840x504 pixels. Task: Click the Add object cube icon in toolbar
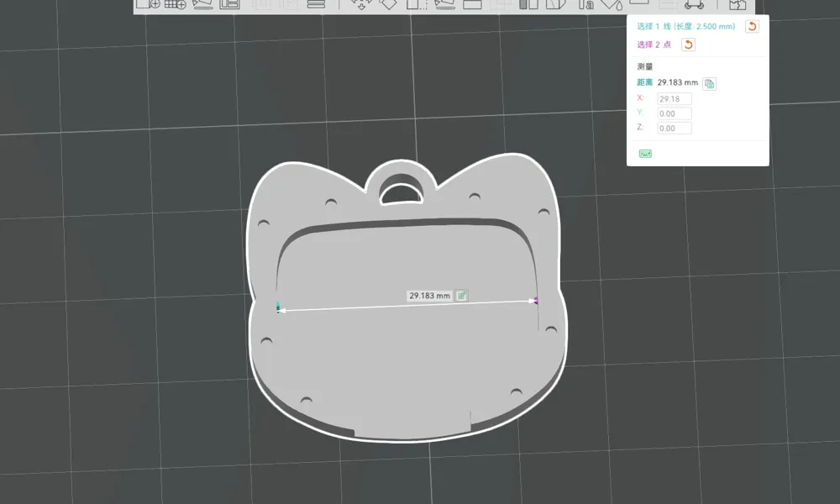point(147,4)
